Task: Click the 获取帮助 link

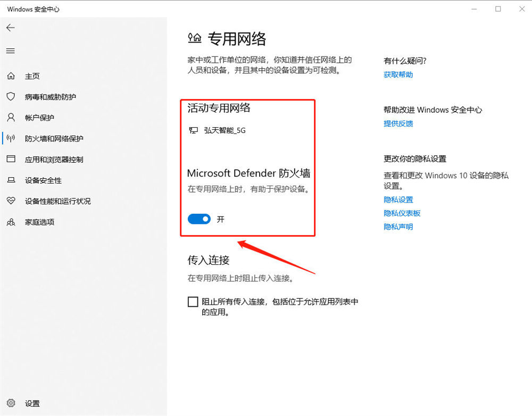Action: coord(398,74)
